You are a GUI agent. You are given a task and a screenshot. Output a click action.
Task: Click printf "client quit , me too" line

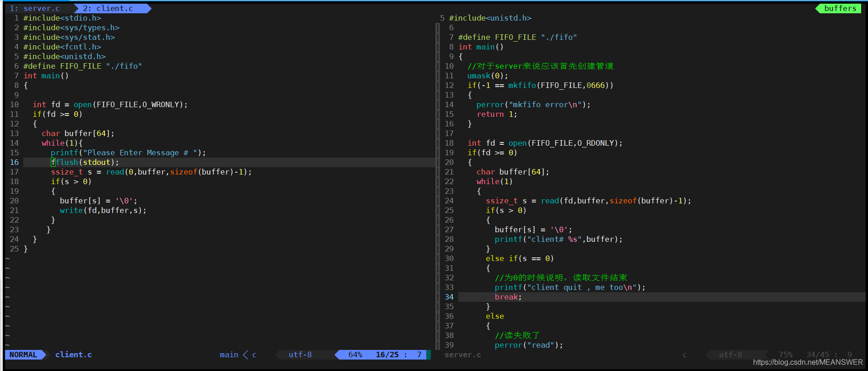[570, 287]
